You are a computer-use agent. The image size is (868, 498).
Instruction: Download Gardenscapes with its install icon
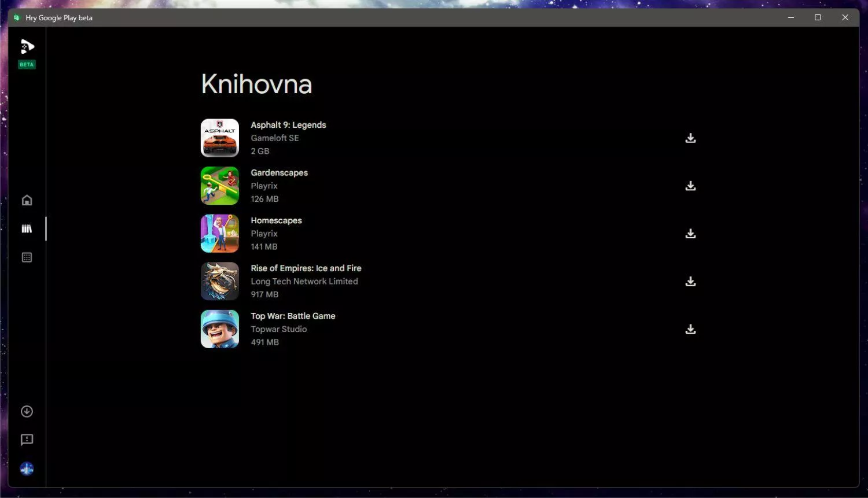[x=690, y=186]
